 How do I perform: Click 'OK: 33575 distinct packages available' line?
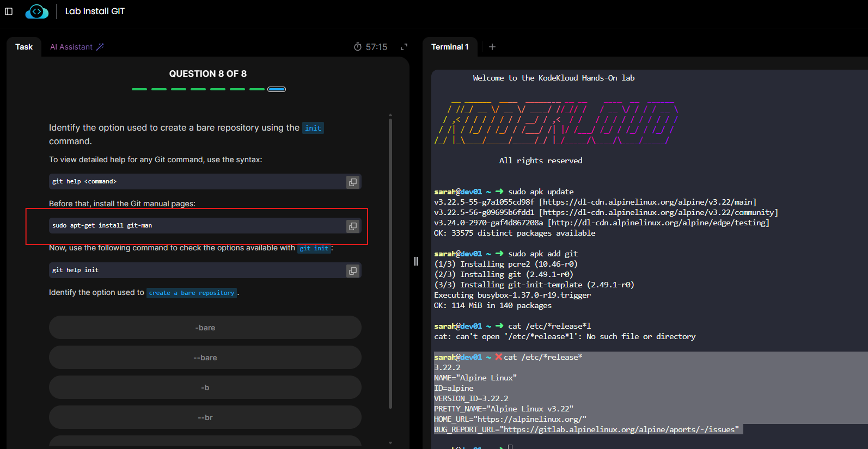pyautogui.click(x=515, y=233)
